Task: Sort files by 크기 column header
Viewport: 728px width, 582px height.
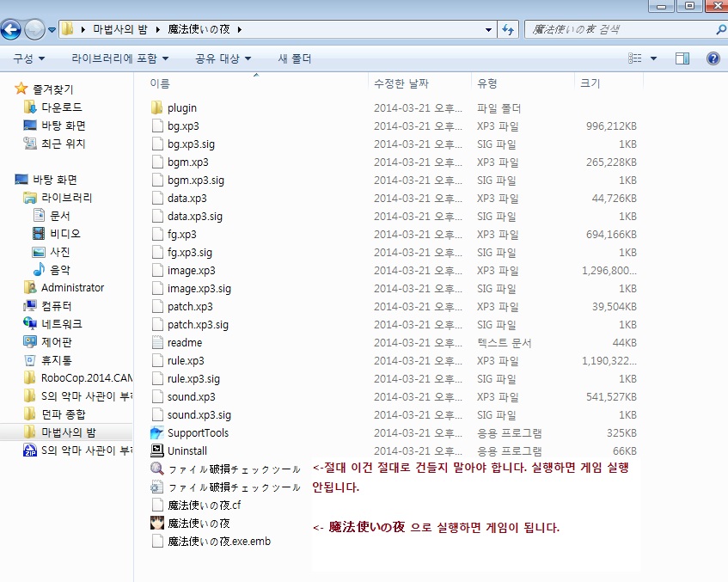Action: [590, 83]
